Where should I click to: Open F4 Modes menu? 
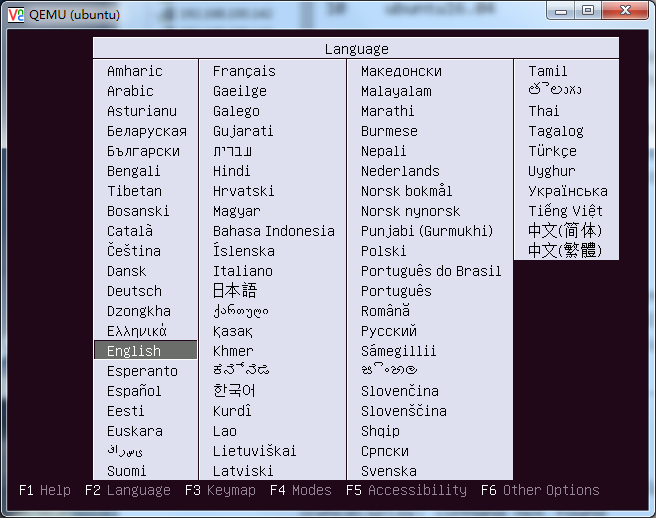[x=300, y=490]
